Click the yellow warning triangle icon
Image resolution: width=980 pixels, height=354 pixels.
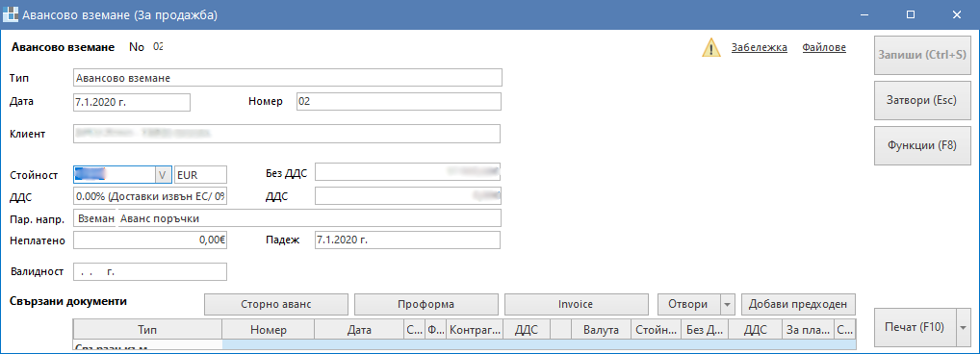coord(711,47)
